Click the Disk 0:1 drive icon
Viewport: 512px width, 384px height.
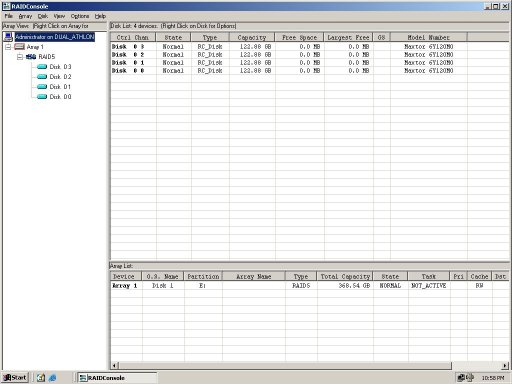point(42,87)
